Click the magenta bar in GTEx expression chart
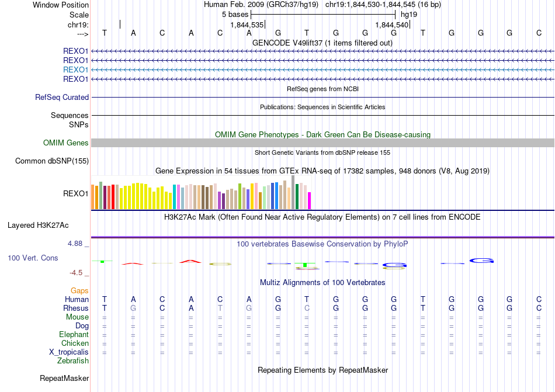555x392 pixels. 310,200
